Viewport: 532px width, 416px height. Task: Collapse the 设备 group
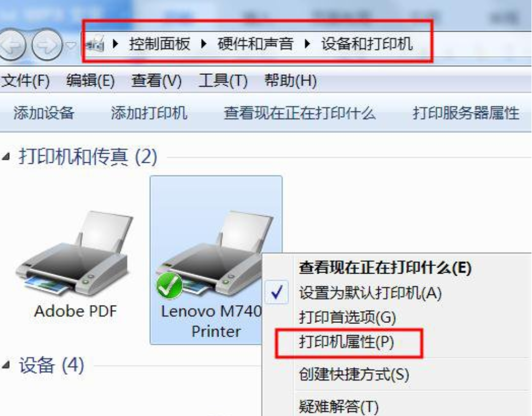pos(6,365)
